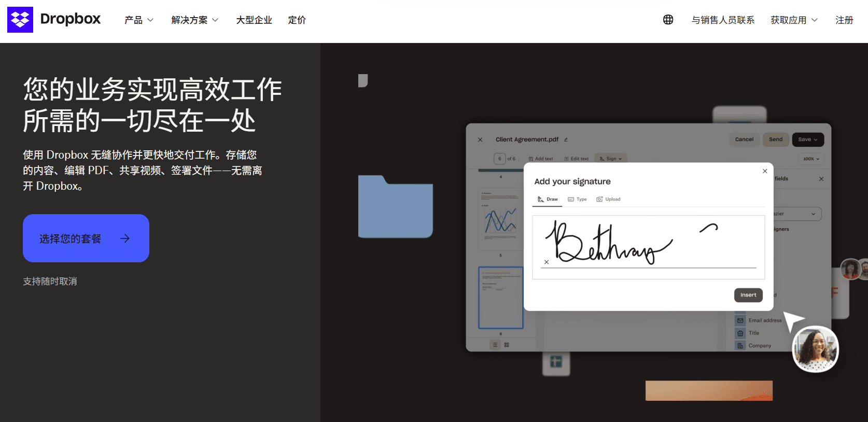Image resolution: width=868 pixels, height=422 pixels.
Task: Click the page number field showing 6
Action: [500, 159]
